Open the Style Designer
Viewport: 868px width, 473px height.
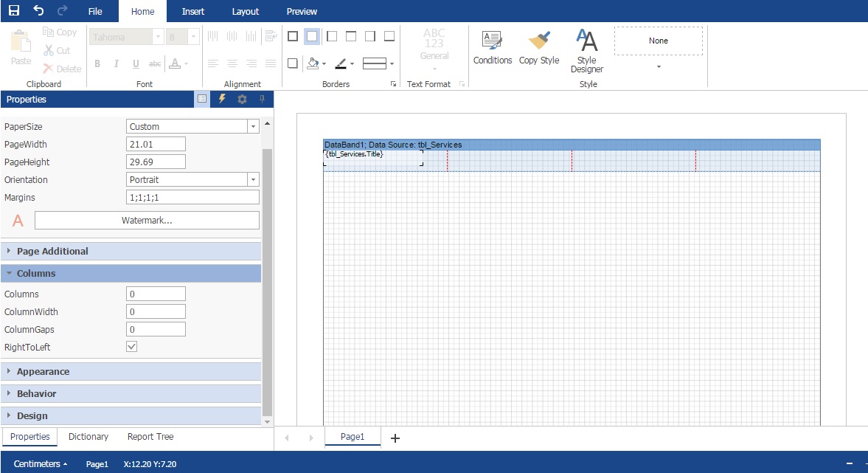click(587, 51)
